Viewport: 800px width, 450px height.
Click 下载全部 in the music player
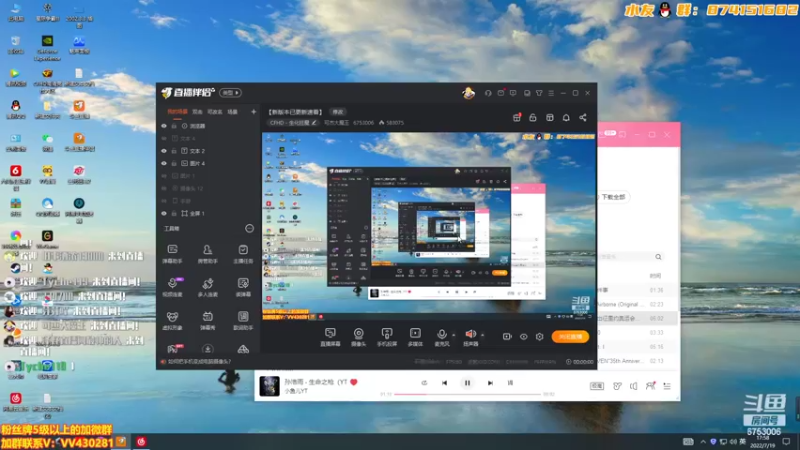[613, 197]
